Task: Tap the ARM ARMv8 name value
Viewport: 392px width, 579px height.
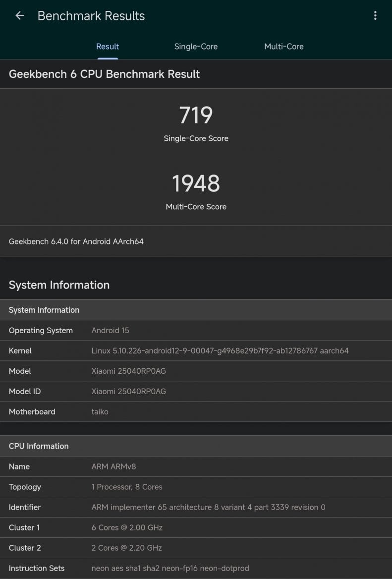Action: (113, 466)
